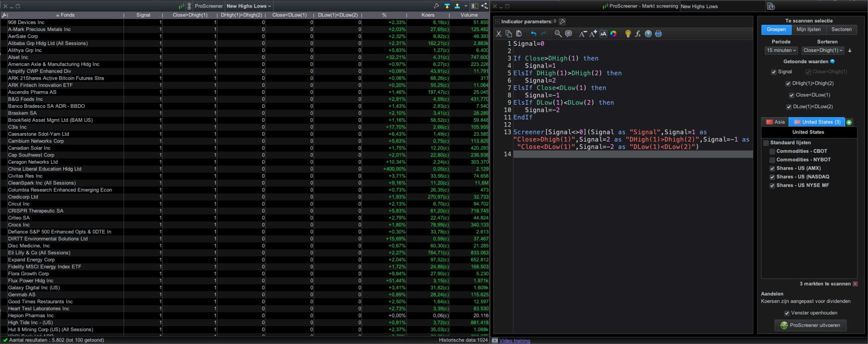Toggle the Commodities - CBOT checkbox
The width and height of the screenshot is (868, 344).
click(x=772, y=151)
